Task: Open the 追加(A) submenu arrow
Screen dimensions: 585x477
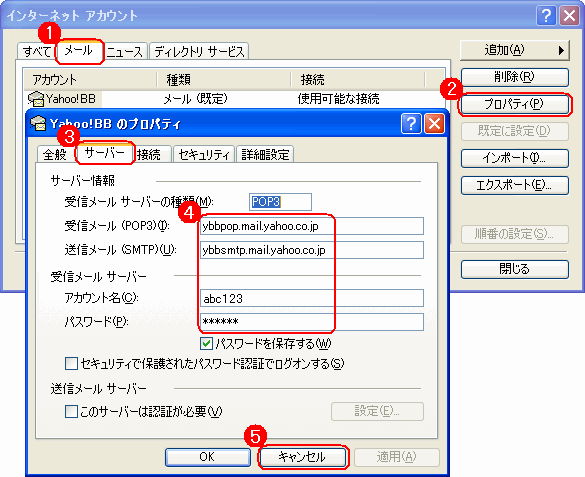Action: point(561,50)
